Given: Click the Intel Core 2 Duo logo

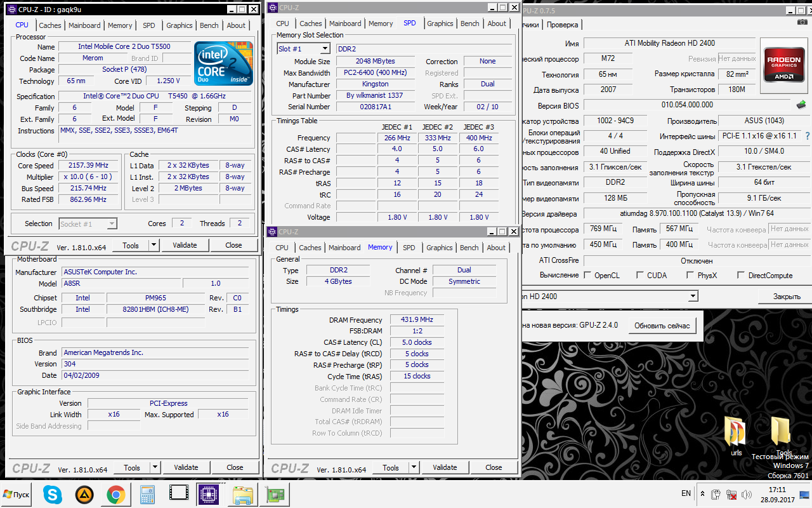Looking at the screenshot, I should coord(223,63).
